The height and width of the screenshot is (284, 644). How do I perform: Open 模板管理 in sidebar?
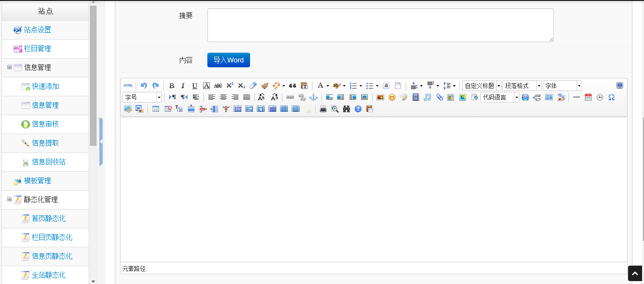[x=37, y=180]
